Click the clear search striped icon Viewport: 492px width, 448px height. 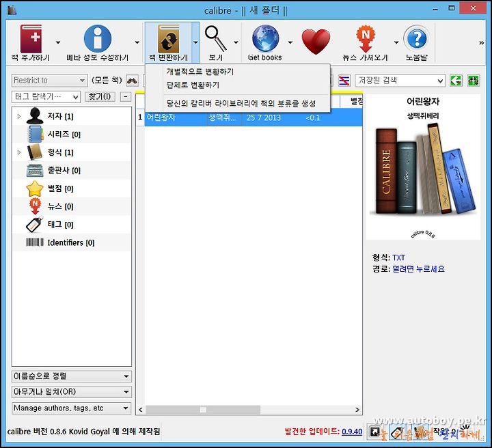click(x=344, y=81)
